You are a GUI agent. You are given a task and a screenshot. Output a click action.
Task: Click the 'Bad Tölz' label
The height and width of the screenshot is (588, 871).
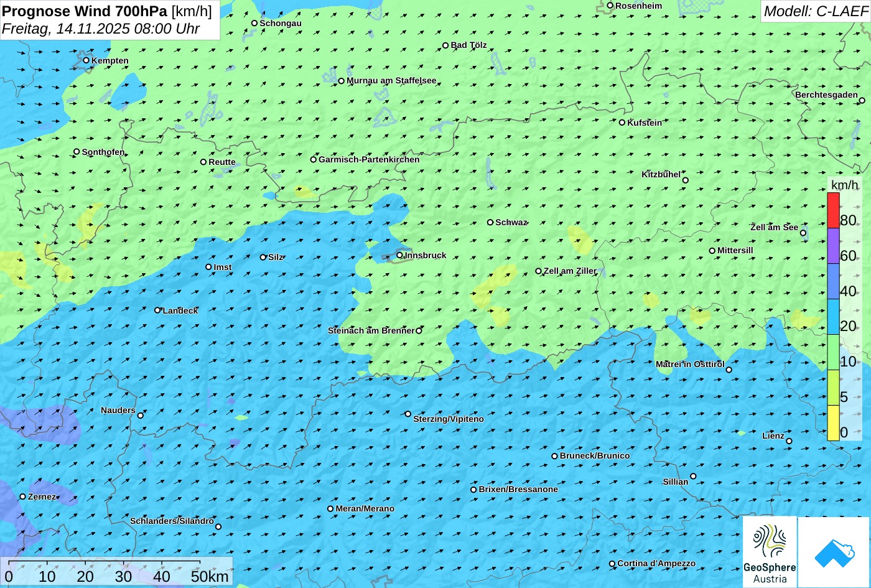[x=468, y=45]
